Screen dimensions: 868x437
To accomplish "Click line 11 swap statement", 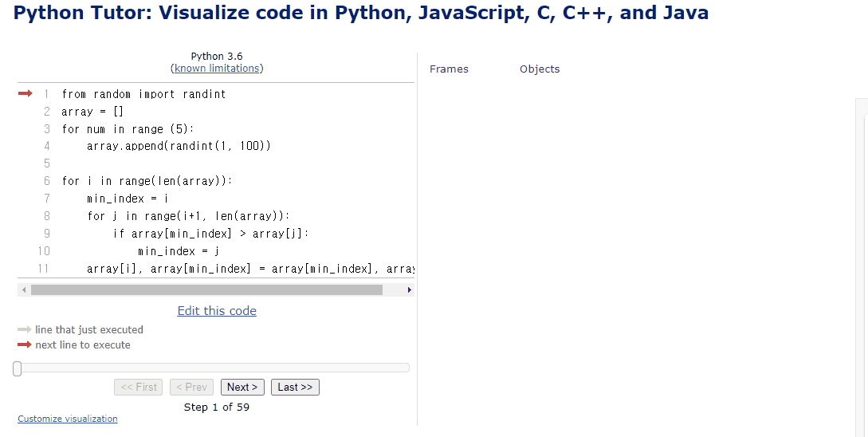I will coord(250,270).
